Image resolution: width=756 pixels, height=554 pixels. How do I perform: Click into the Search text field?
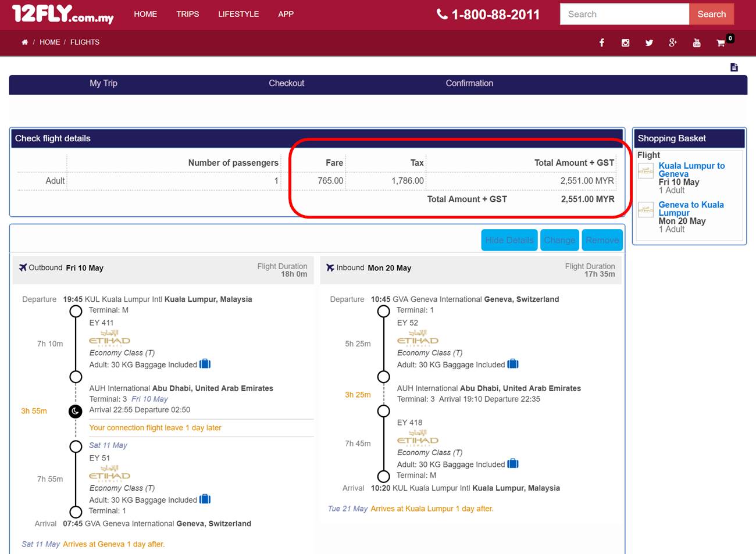[x=624, y=14]
